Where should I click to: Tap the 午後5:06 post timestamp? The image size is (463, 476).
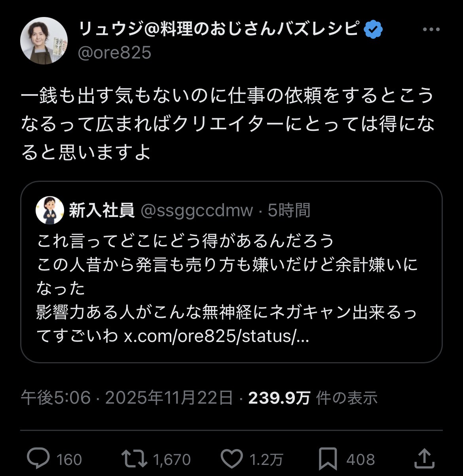click(x=56, y=398)
